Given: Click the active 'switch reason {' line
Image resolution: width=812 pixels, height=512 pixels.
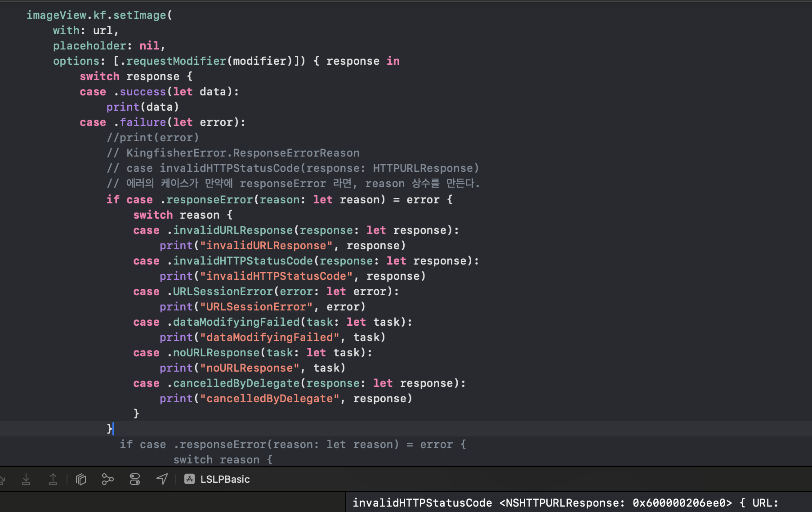Looking at the screenshot, I should click(x=183, y=215).
